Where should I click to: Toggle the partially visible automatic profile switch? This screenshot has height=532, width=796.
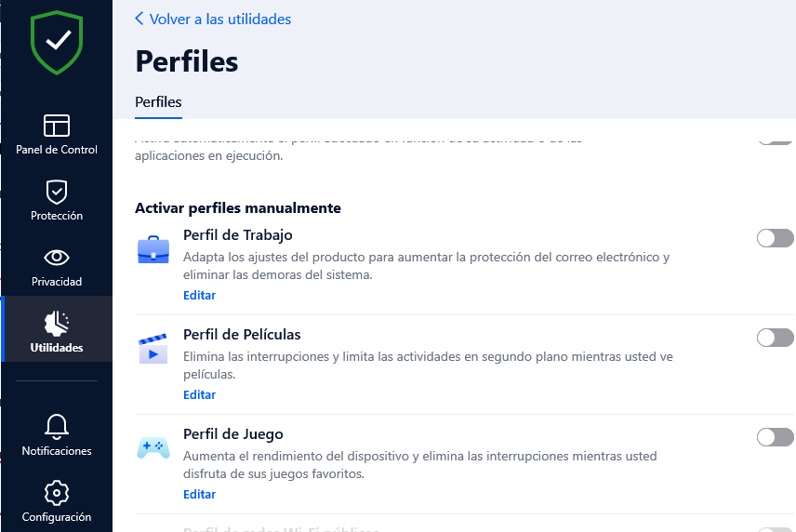775,140
